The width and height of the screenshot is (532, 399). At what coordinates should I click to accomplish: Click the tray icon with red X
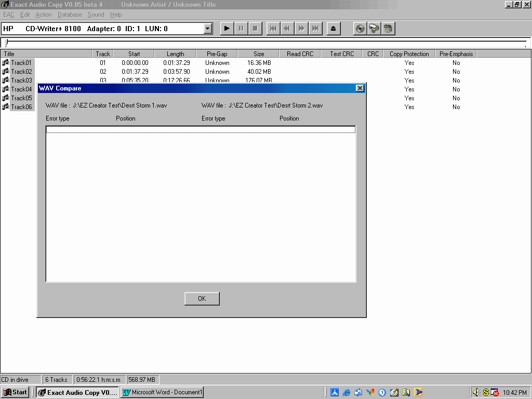pos(495,393)
